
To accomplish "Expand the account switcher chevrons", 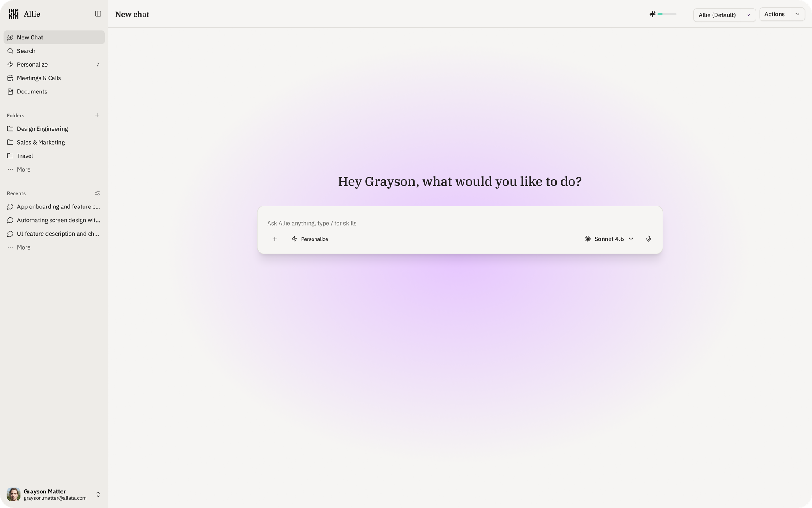I will point(98,495).
